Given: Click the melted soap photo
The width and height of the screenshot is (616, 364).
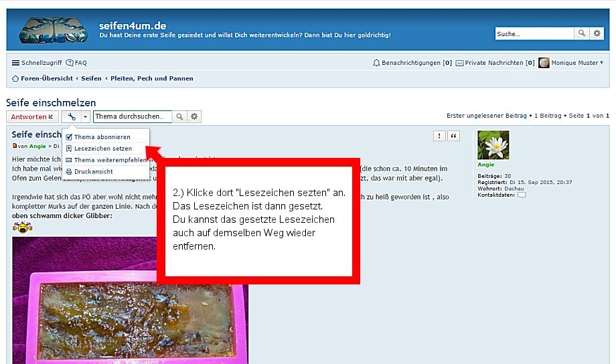Looking at the screenshot, I should (x=130, y=300).
